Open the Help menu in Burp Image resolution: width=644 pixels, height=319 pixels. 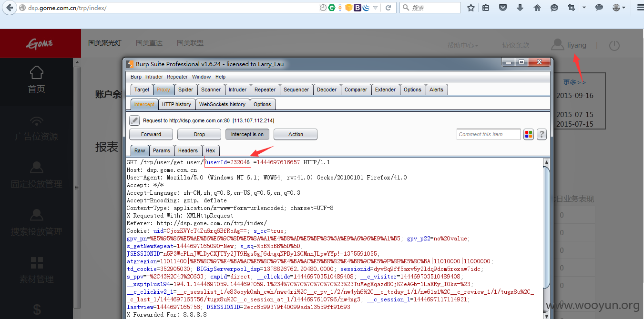click(x=220, y=77)
